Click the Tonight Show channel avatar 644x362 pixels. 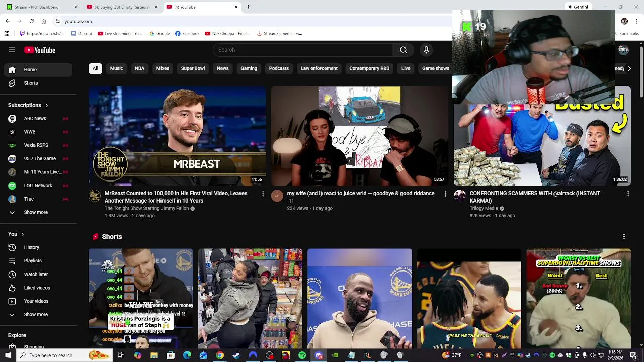tap(95, 196)
